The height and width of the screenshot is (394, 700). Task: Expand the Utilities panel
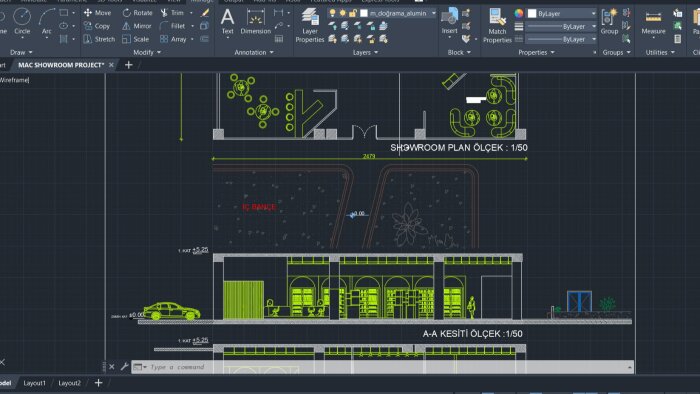(660, 52)
